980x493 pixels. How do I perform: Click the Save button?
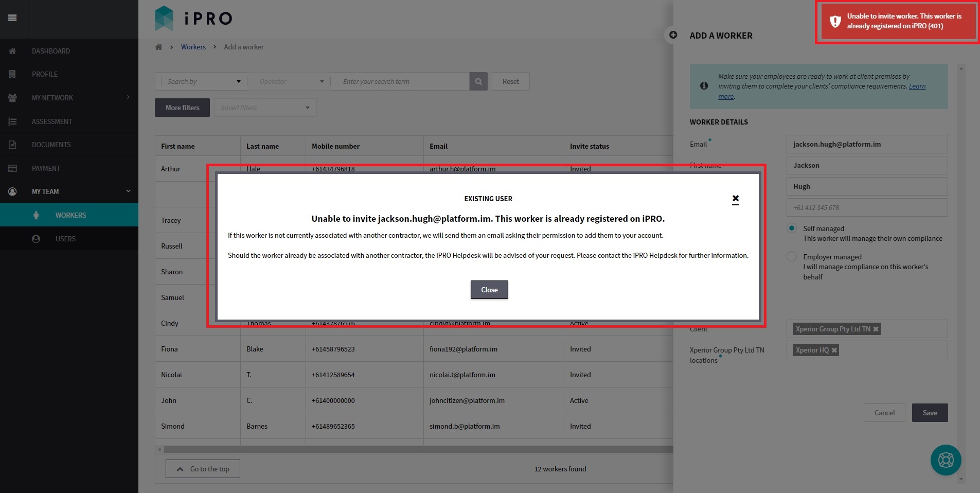pos(930,413)
